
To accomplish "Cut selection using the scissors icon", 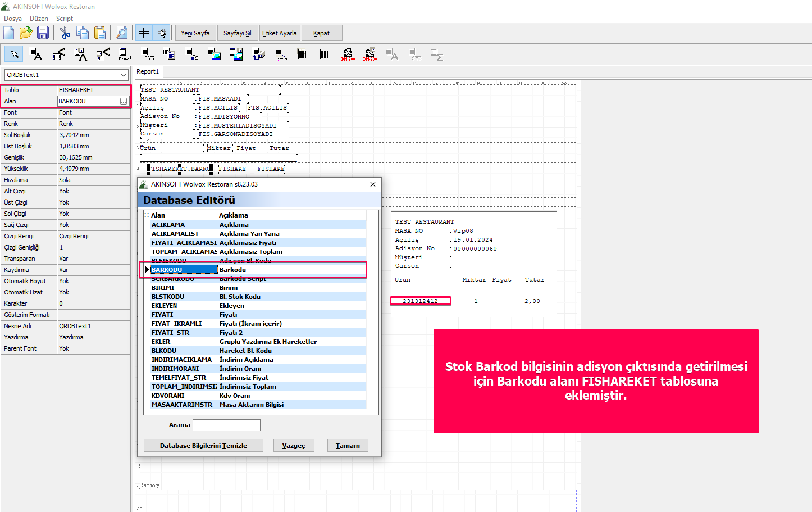I will tap(65, 33).
